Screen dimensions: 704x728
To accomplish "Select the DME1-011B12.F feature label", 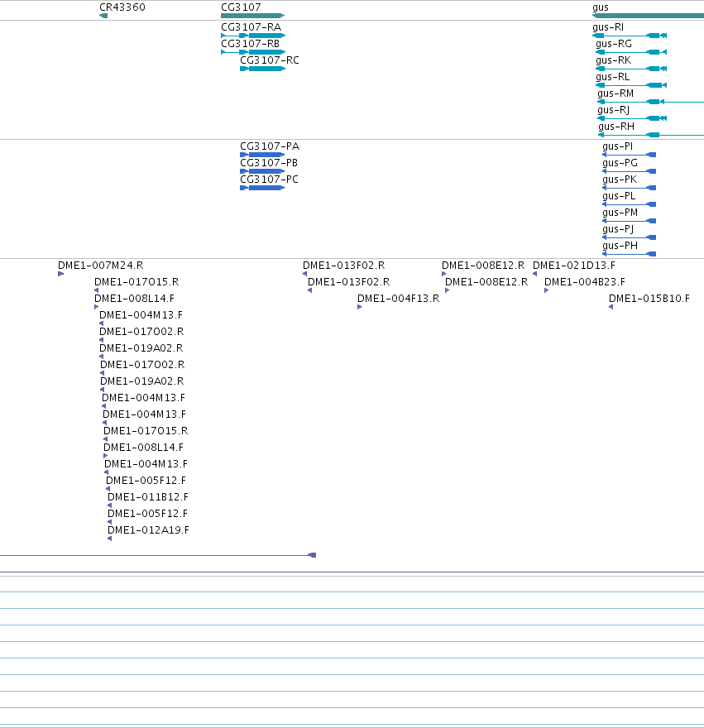I will pos(148,497).
